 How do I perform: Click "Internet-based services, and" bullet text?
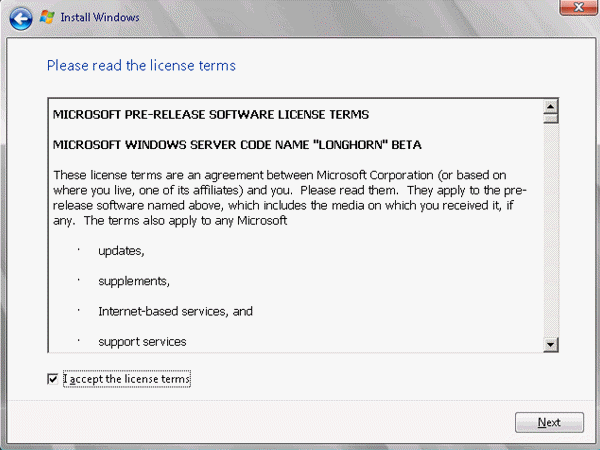click(176, 311)
